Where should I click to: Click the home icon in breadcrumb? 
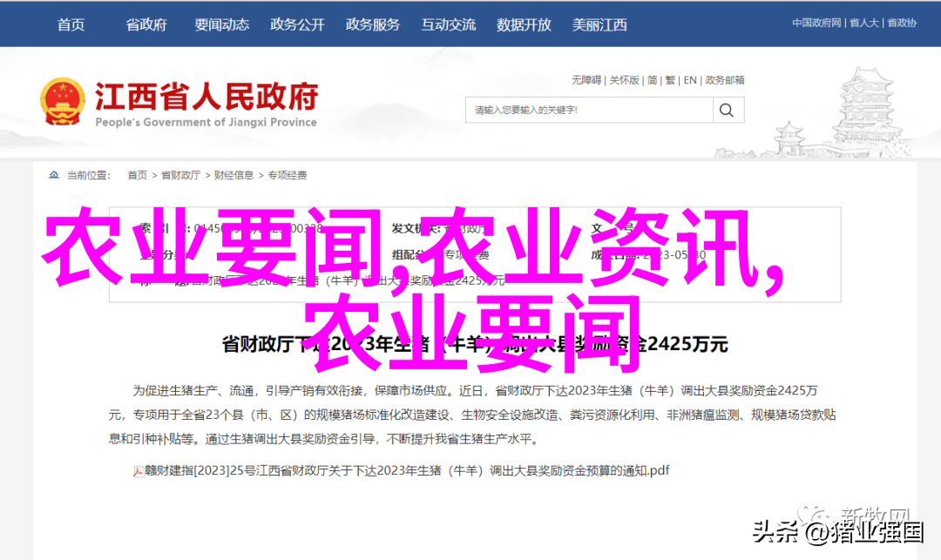(54, 175)
